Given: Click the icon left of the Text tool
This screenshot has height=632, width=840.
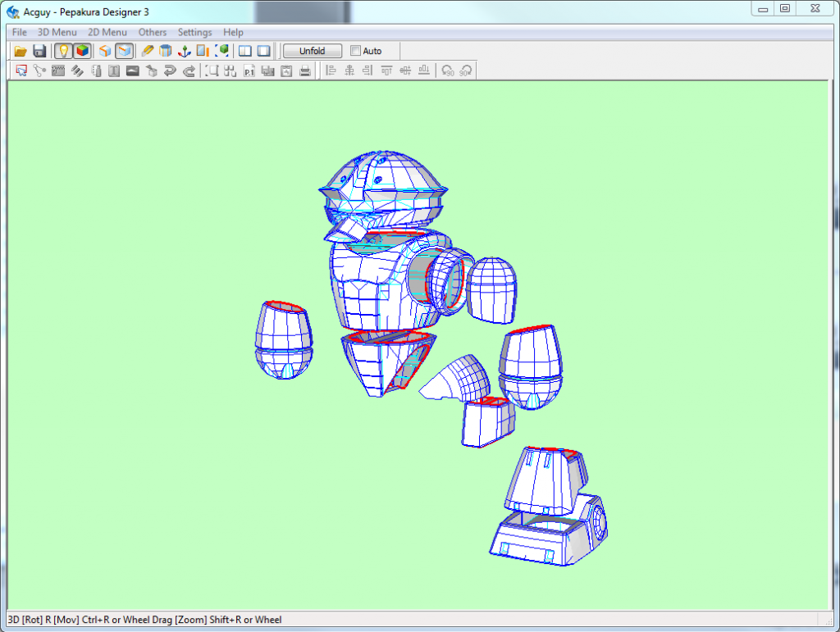Looking at the screenshot, I should pyautogui.click(x=96, y=70).
